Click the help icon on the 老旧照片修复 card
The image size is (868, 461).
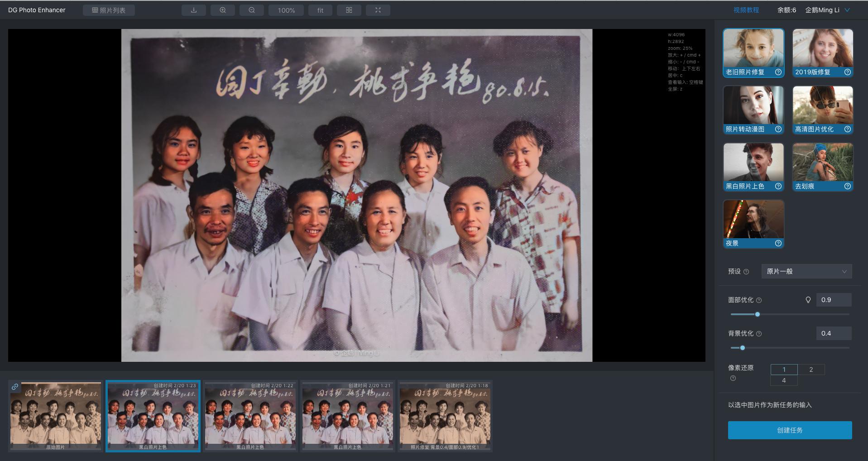coord(778,72)
